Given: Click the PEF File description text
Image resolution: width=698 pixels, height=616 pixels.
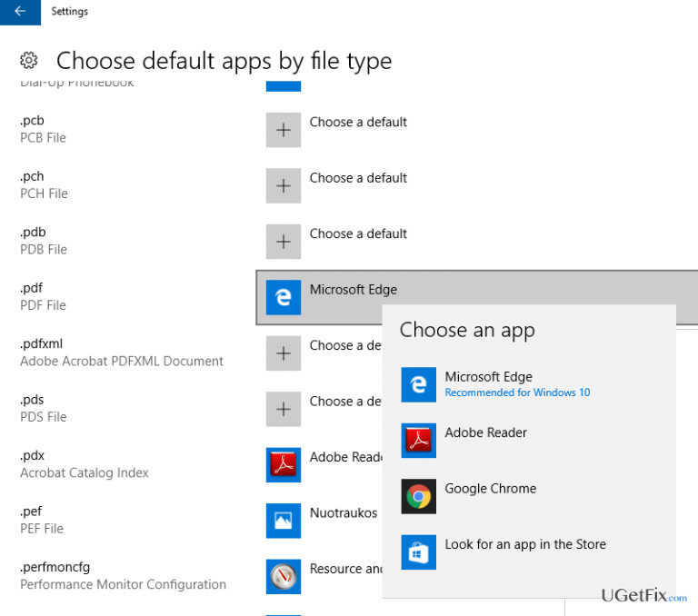Looking at the screenshot, I should (x=42, y=529).
